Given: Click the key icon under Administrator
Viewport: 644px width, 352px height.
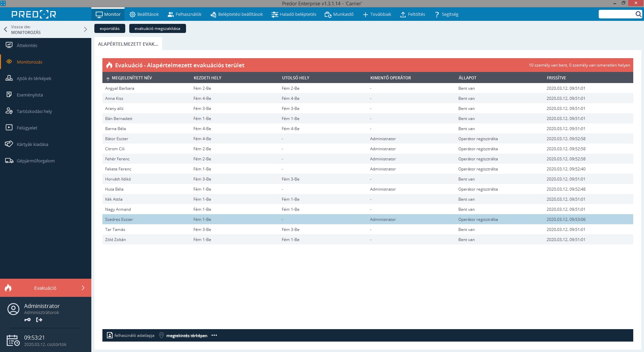Looking at the screenshot, I should [x=28, y=320].
